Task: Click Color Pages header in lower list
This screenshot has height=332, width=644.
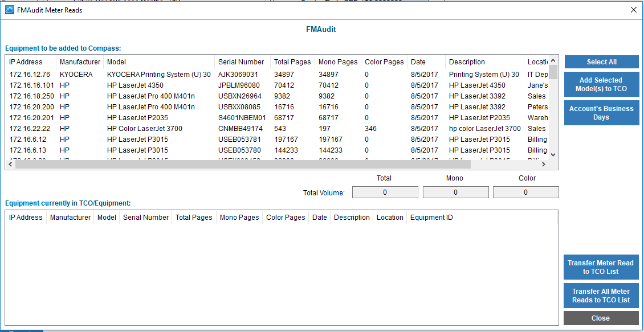Action: [x=286, y=218]
